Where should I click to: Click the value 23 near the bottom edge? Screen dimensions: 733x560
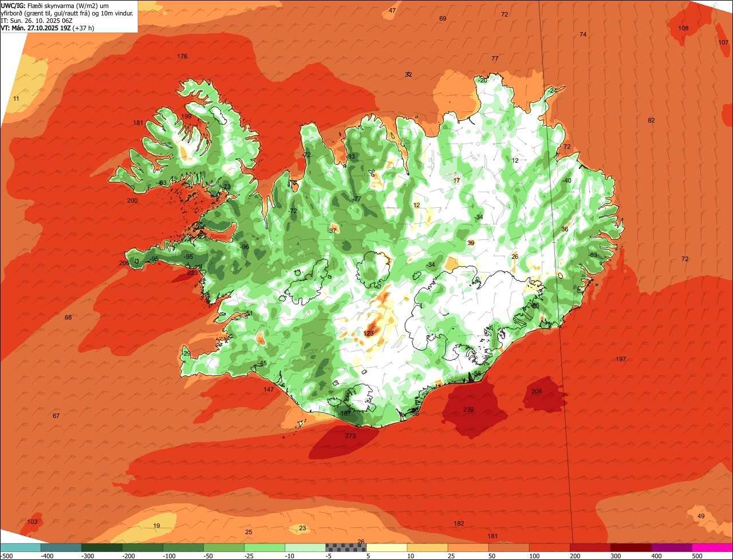point(302,528)
